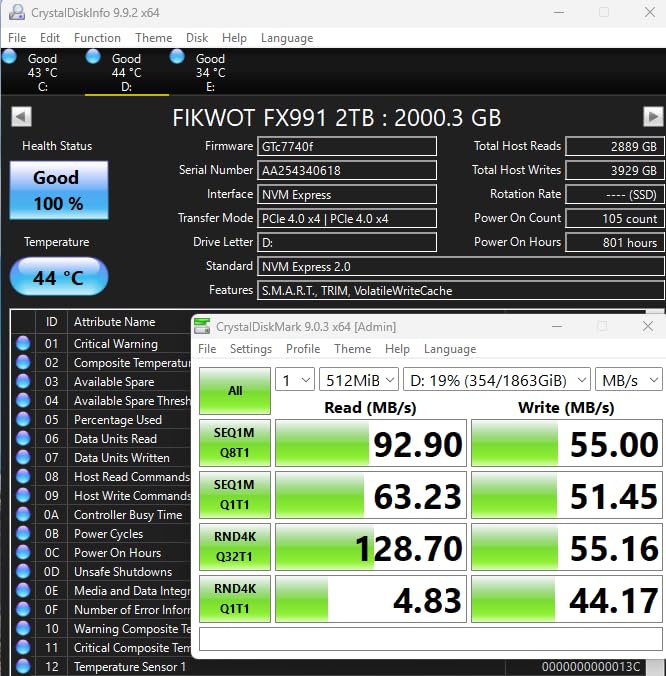This screenshot has height=676, width=666.
Task: Click RND4K Q32T1 read result 128.70
Action: point(371,547)
